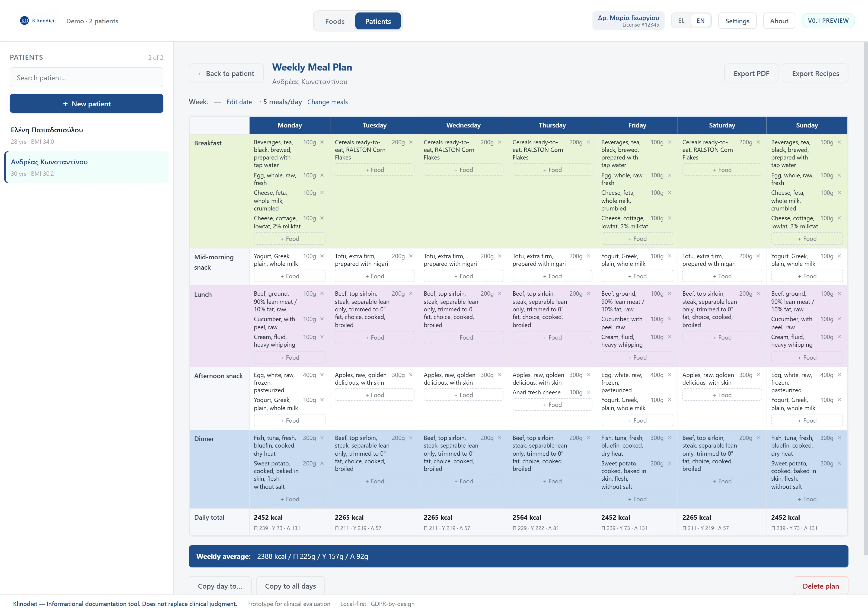Click the Klinodiet logo icon
Screen dimensions: 868x613
[x=25, y=21]
